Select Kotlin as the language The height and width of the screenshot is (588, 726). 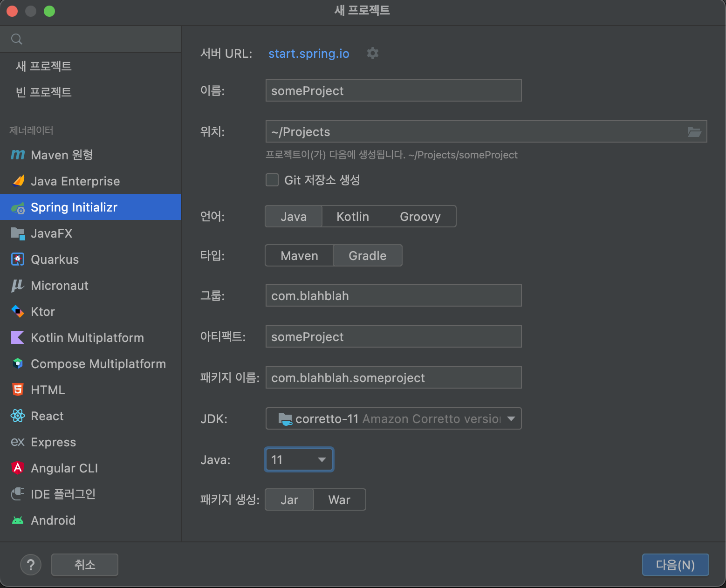pyautogui.click(x=353, y=217)
